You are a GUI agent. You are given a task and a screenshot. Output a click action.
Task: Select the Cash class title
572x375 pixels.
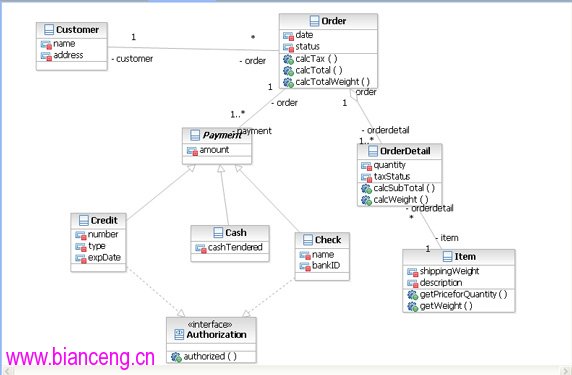(236, 232)
